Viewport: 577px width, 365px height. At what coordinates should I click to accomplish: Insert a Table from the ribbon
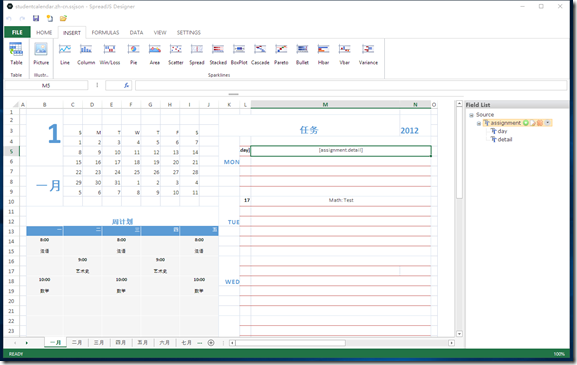tap(16, 54)
